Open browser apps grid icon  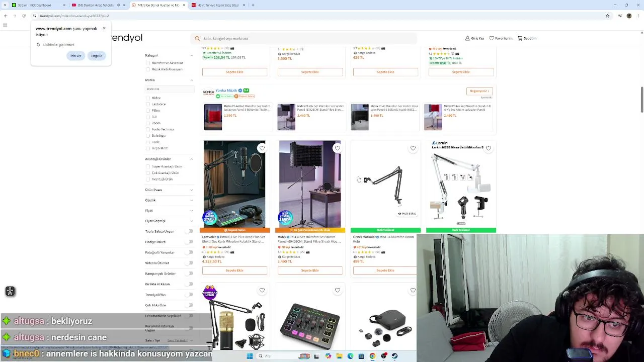pyautogui.click(x=5, y=25)
